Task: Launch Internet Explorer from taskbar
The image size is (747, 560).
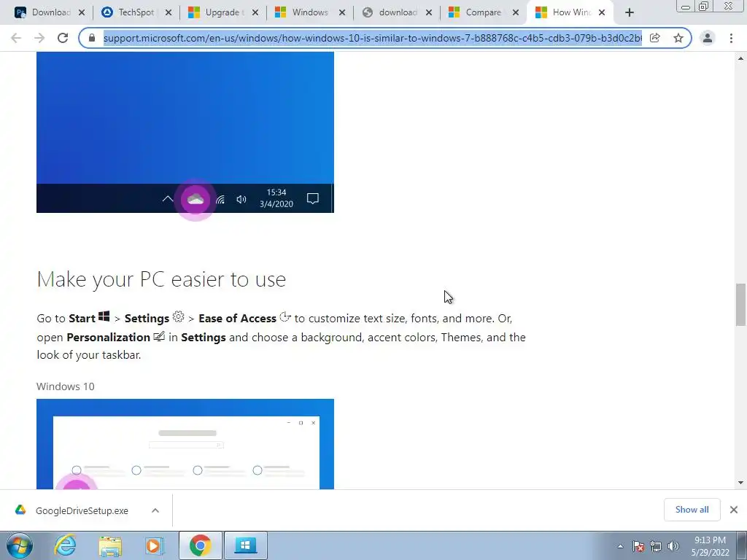Action: pos(65,545)
